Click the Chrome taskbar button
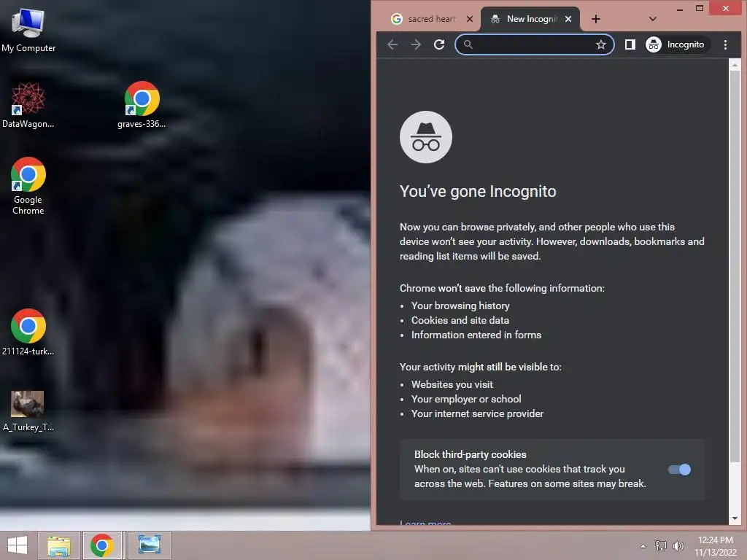The width and height of the screenshot is (747, 560). (102, 545)
